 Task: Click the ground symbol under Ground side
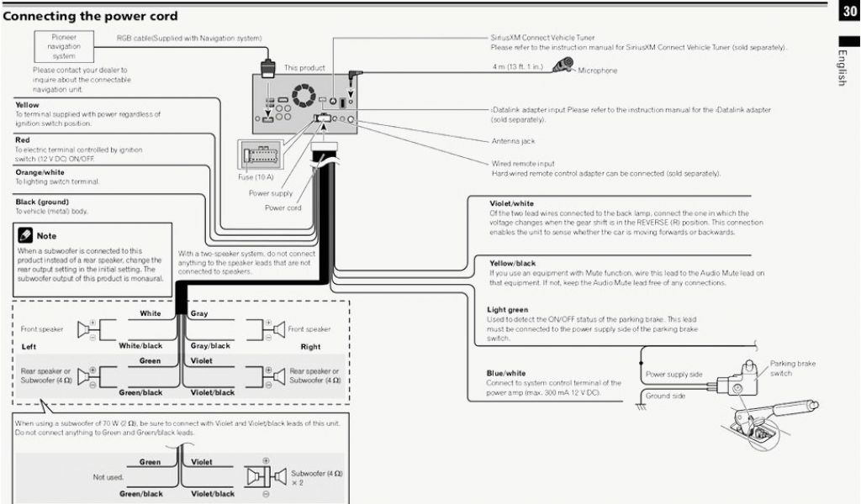point(641,406)
